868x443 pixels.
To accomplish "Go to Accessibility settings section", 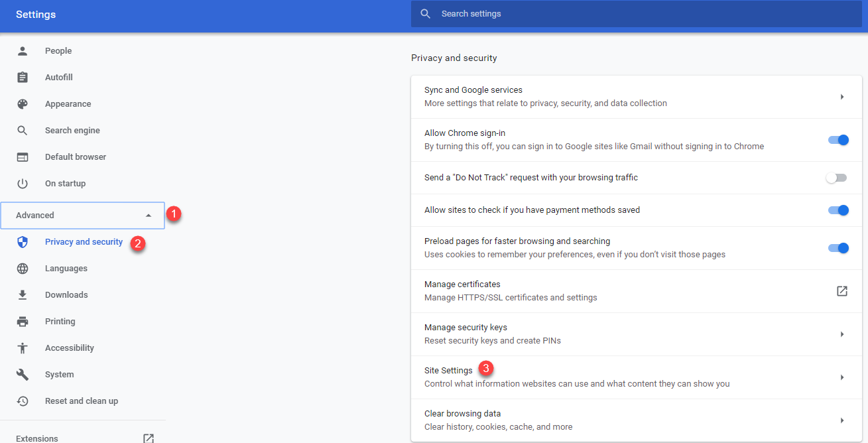I will tap(69, 348).
